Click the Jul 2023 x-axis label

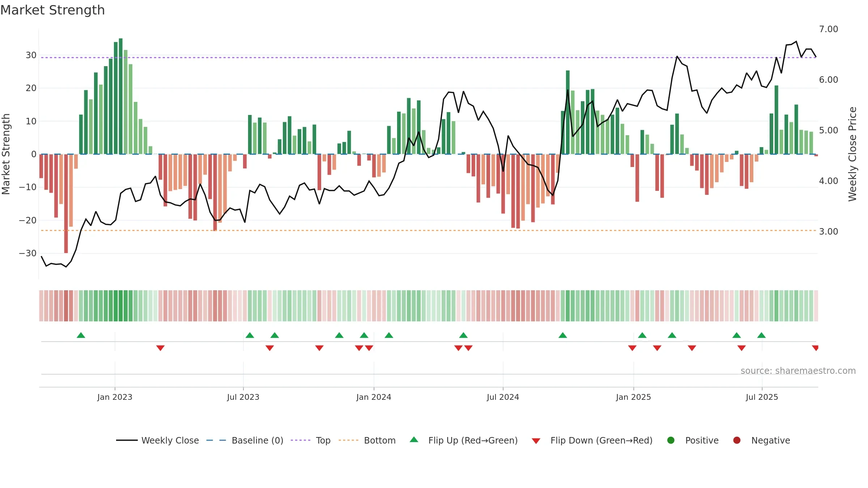tap(243, 397)
